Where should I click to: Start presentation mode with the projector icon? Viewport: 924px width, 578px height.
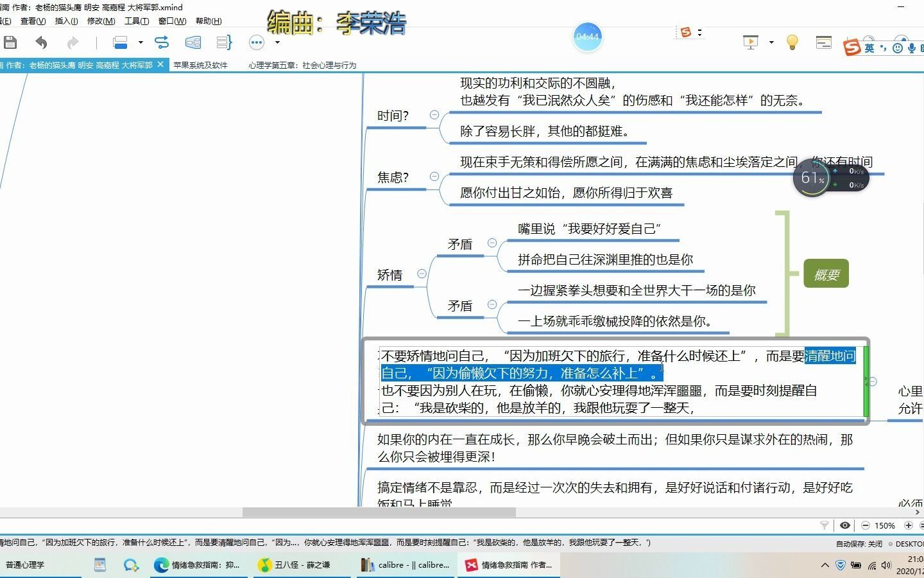751,42
